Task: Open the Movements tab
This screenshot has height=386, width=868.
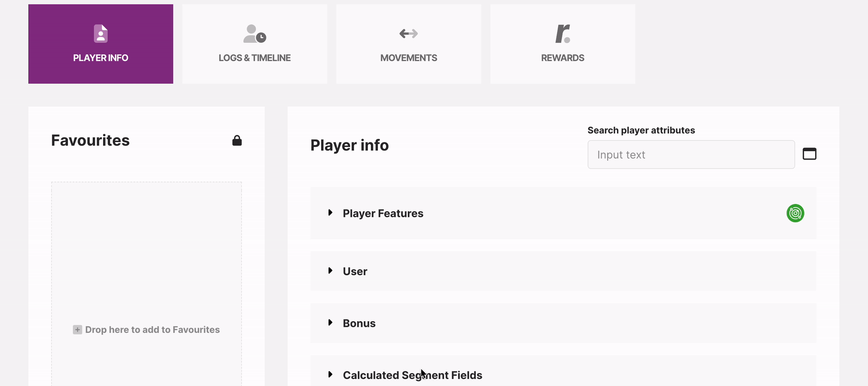Action: coord(408,58)
